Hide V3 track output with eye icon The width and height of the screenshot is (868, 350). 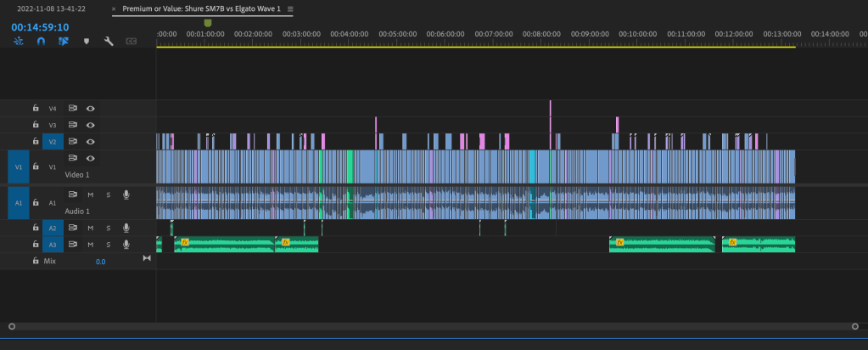90,125
